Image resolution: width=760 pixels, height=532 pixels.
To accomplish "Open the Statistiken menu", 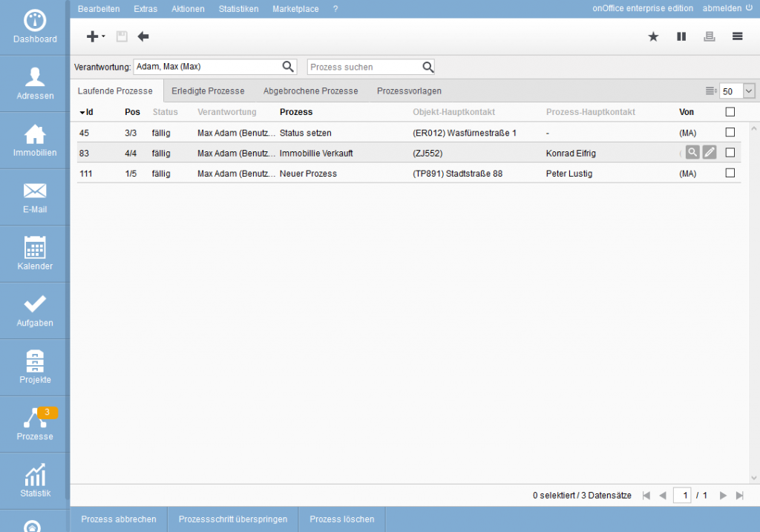I will click(238, 9).
